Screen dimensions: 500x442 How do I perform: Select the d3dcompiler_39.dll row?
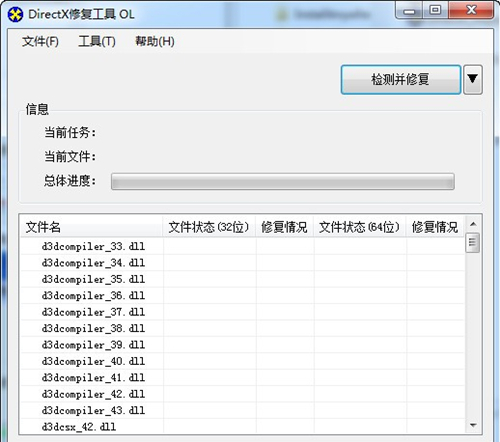point(242,345)
